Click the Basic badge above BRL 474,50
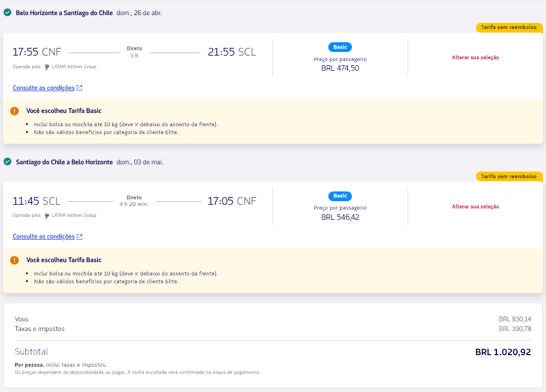 tap(340, 47)
